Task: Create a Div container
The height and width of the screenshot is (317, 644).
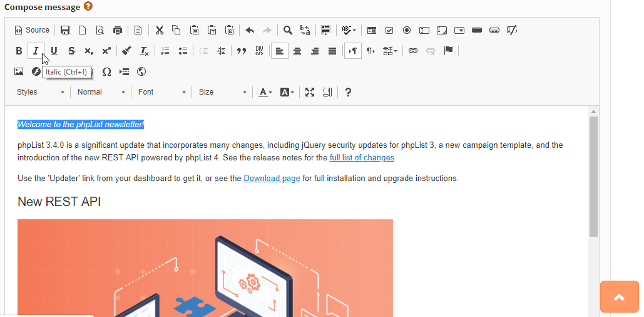Action: (x=259, y=51)
